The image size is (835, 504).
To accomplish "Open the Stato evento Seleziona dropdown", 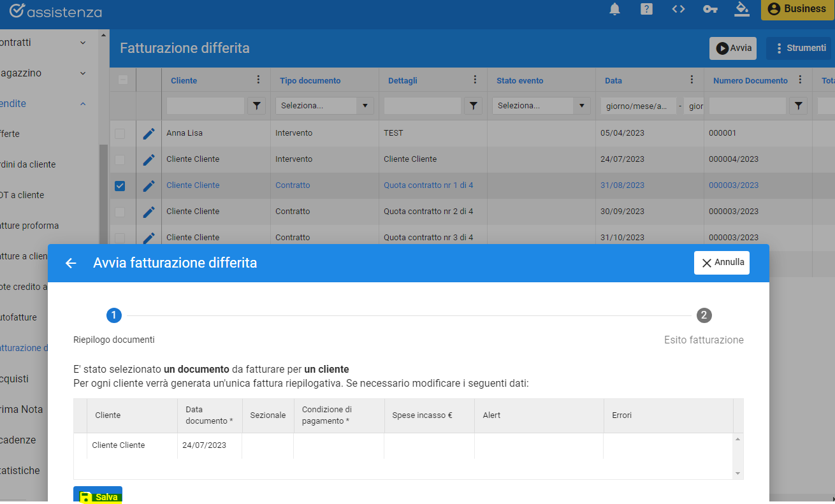I will [541, 106].
